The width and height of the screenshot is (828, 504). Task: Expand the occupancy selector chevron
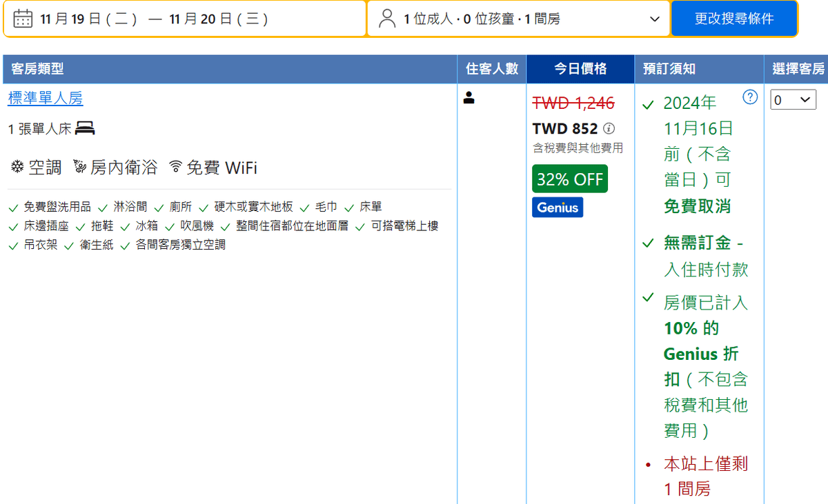[x=655, y=19]
